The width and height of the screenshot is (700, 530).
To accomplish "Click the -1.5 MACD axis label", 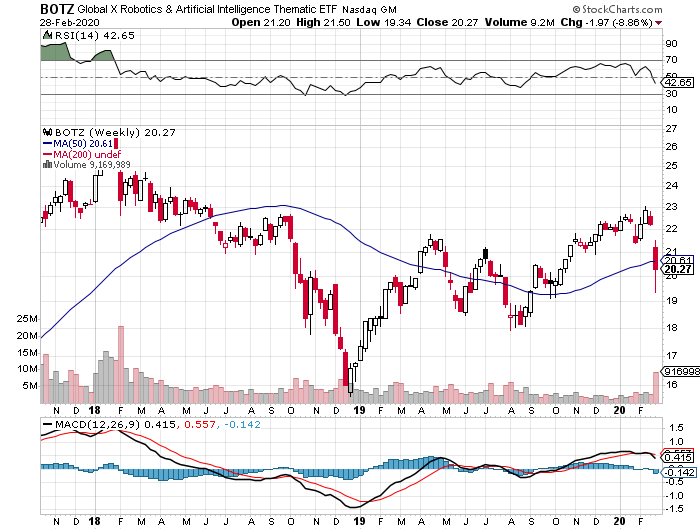I will pos(675,509).
